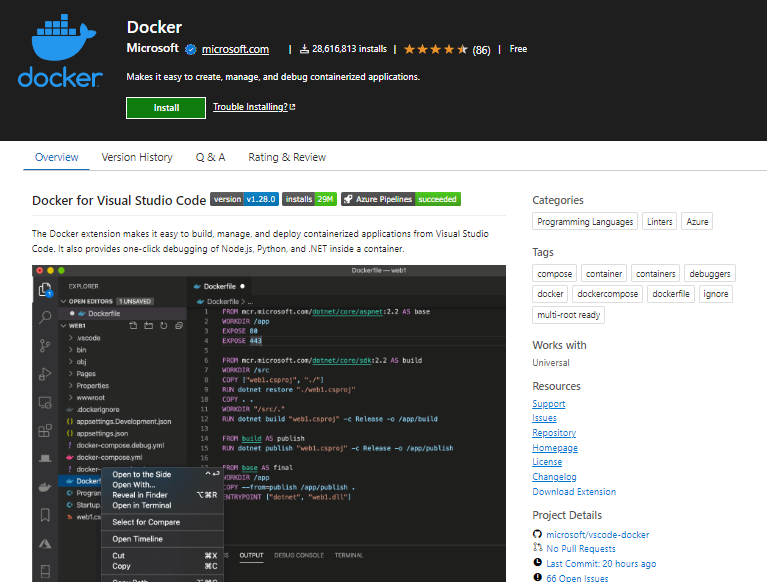Click the Refresh Explorer icon in WEB1 header

[x=164, y=326]
